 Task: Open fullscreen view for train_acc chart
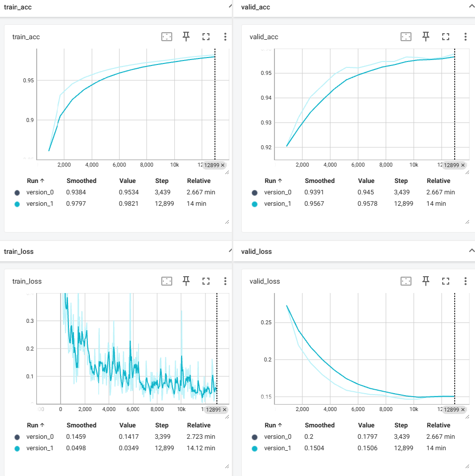[x=206, y=37]
